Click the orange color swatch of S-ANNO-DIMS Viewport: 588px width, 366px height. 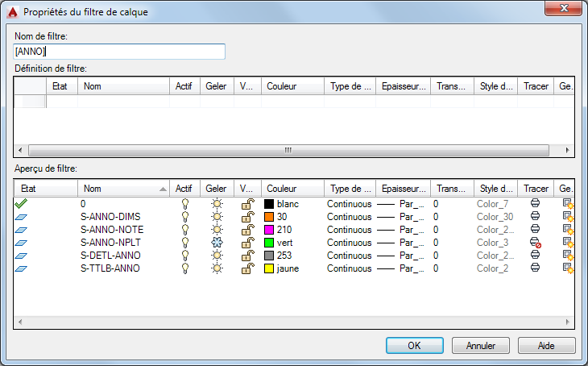click(x=269, y=217)
